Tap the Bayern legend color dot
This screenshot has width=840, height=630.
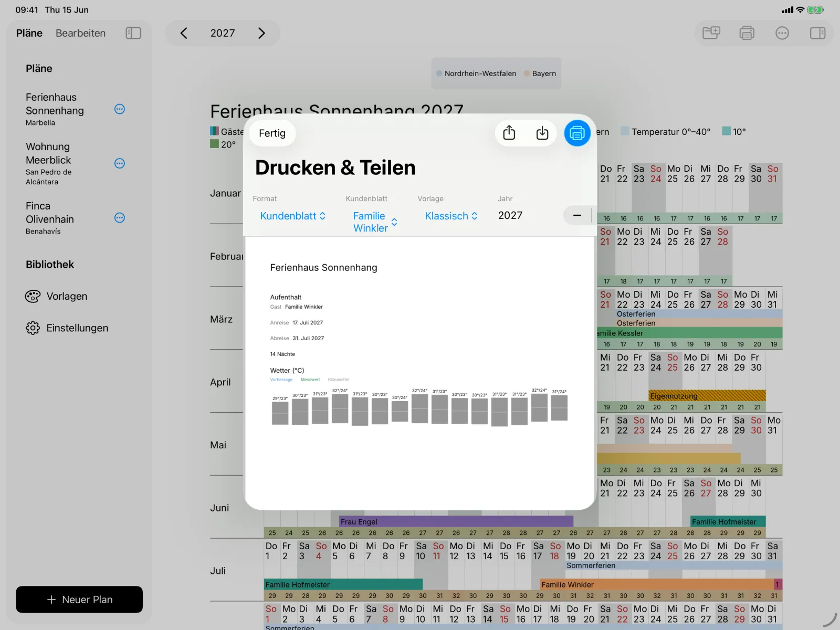tap(527, 73)
